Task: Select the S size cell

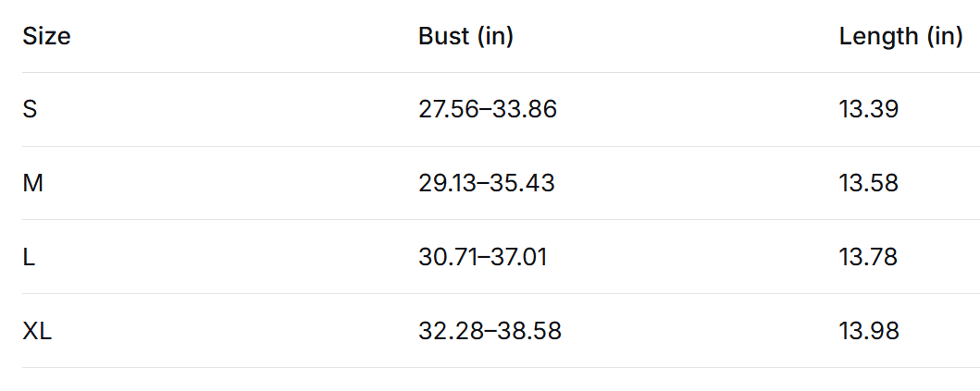Action: pyautogui.click(x=30, y=109)
